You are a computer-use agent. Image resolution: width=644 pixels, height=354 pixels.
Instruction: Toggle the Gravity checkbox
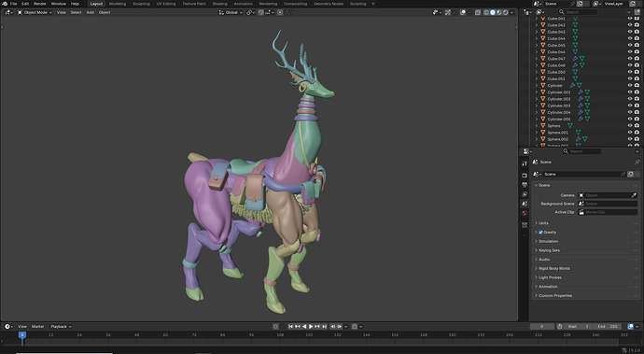[540, 233]
